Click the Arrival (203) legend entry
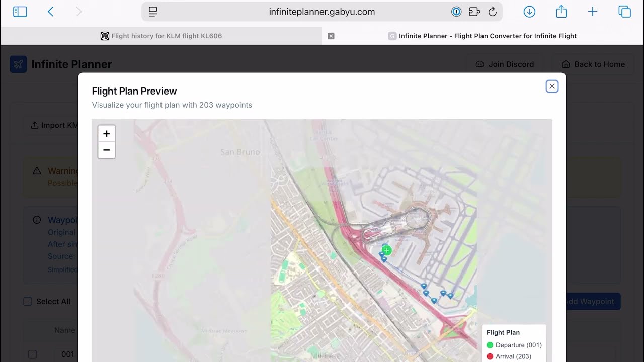The height and width of the screenshot is (362, 644). 509,356
